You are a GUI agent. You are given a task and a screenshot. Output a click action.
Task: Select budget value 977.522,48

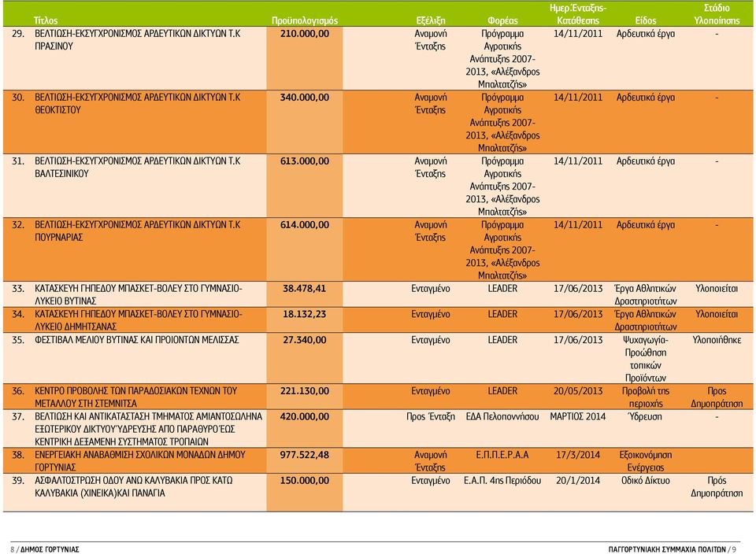(305, 455)
